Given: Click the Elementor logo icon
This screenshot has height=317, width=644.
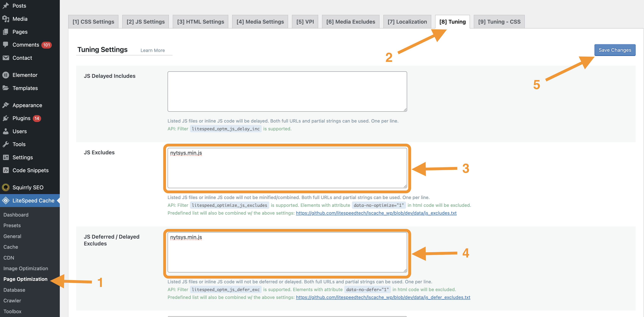Looking at the screenshot, I should point(6,75).
